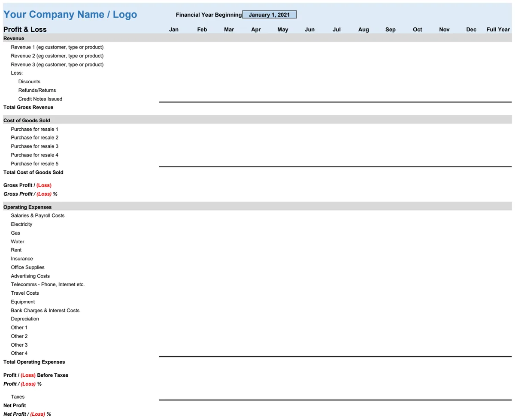Select the Credit Notes Issued row label
The height and width of the screenshot is (420, 515).
(x=40, y=99)
